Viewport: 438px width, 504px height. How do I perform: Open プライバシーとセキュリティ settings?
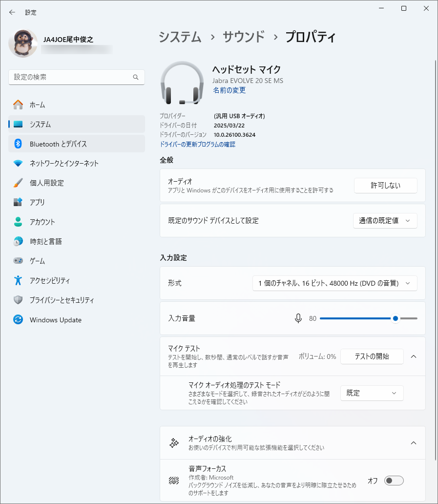coord(77,300)
